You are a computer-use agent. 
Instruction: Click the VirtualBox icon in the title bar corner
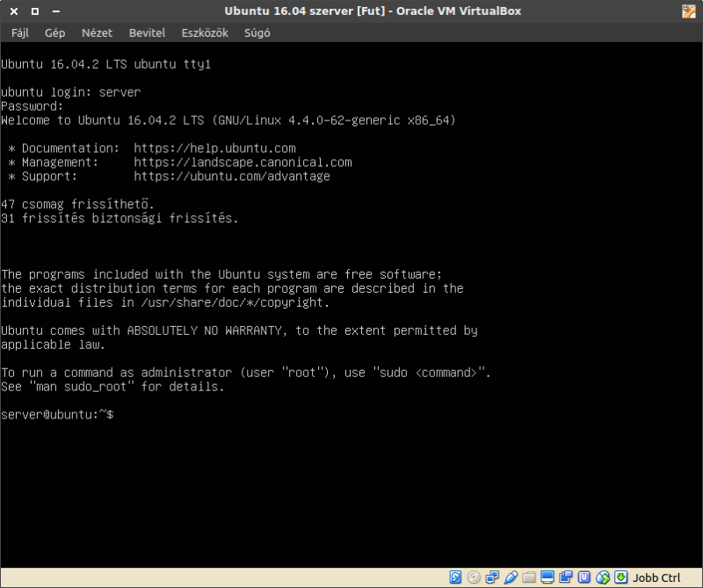pyautogui.click(x=689, y=11)
